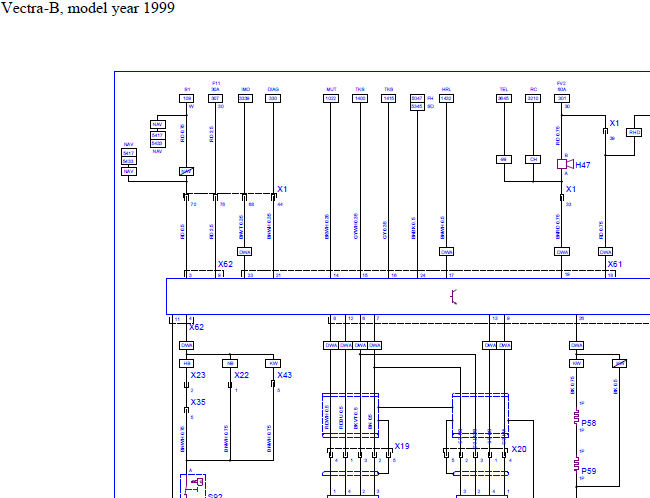Image resolution: width=650 pixels, height=498 pixels.
Task: Click the page title Vectra-B, model year 1999
Action: pos(87,8)
